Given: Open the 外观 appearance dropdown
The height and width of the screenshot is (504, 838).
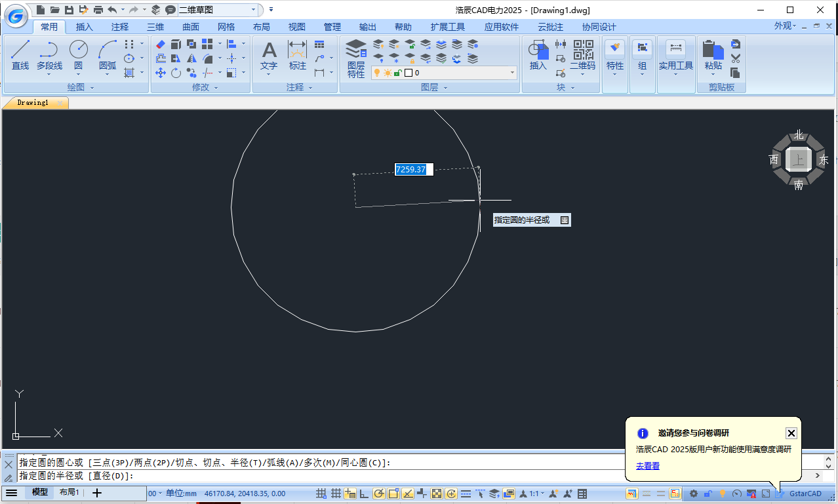Looking at the screenshot, I should [785, 26].
